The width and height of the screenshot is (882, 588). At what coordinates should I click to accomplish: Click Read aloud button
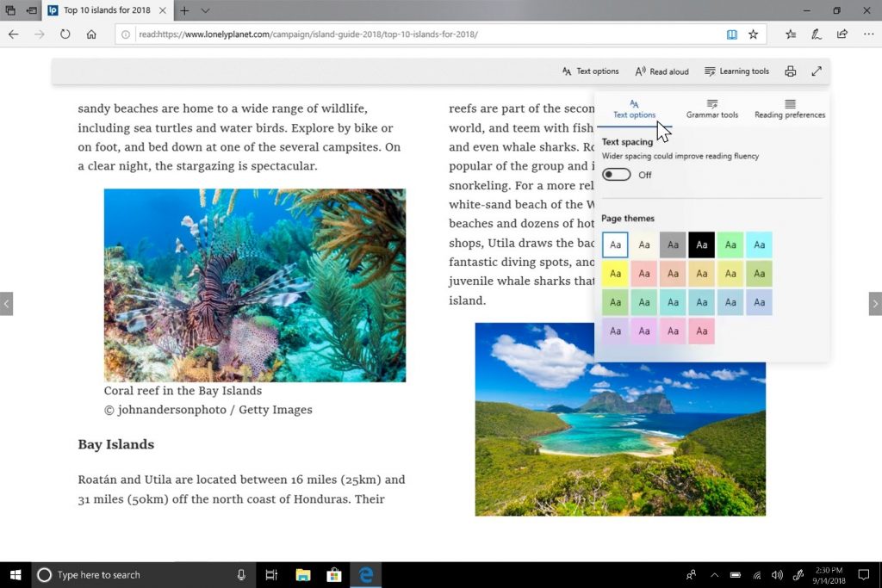click(x=661, y=71)
